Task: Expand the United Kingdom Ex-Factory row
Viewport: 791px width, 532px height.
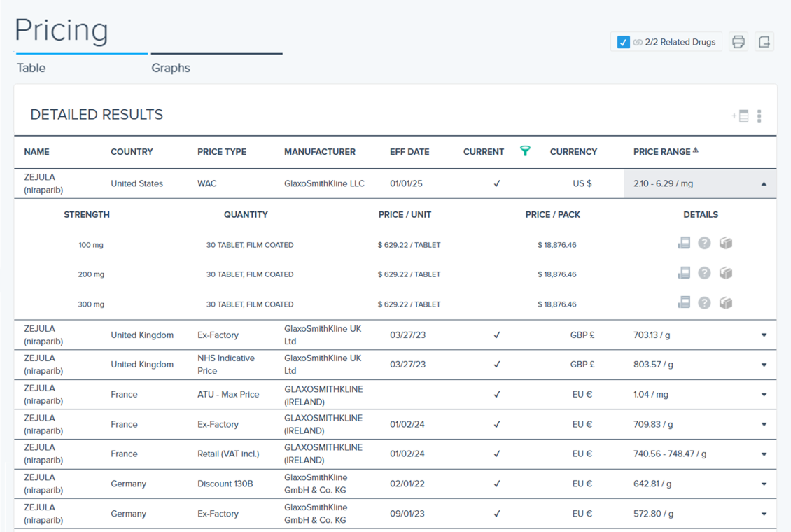Action: point(764,335)
